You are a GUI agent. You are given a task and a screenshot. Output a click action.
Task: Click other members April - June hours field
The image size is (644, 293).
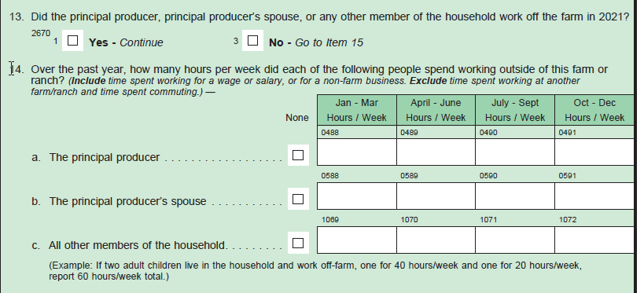pos(436,240)
